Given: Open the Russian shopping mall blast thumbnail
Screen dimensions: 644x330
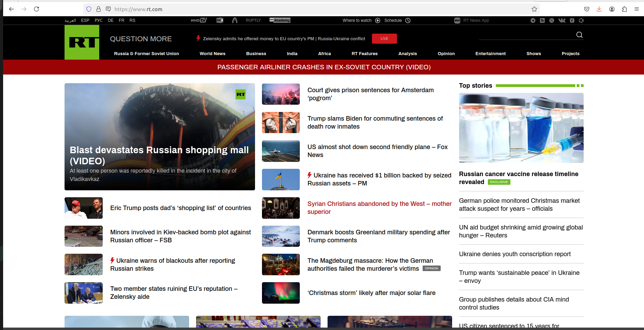Looking at the screenshot, I should coord(160,137).
